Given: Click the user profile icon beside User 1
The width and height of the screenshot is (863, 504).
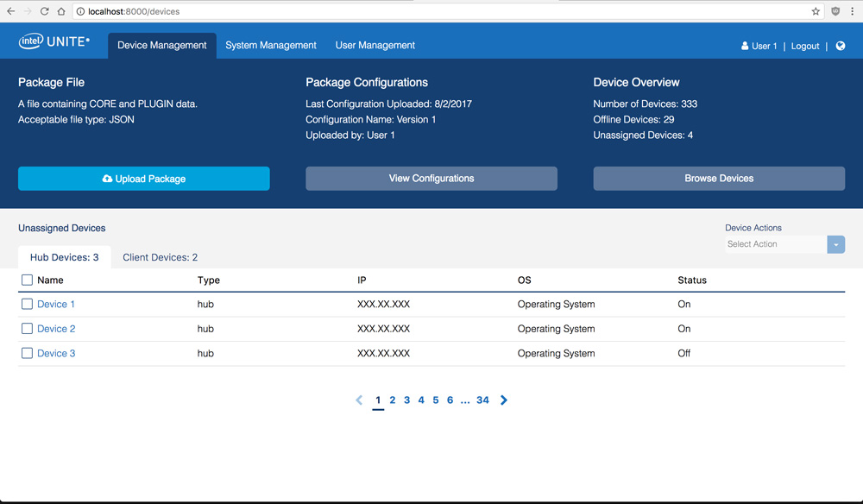Looking at the screenshot, I should [745, 46].
